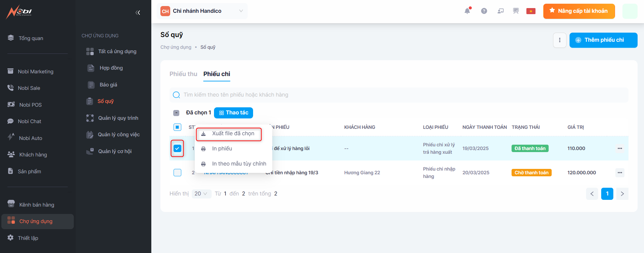Click the Nâng cấp tài khoản button
This screenshot has width=644, height=253.
point(579,11)
